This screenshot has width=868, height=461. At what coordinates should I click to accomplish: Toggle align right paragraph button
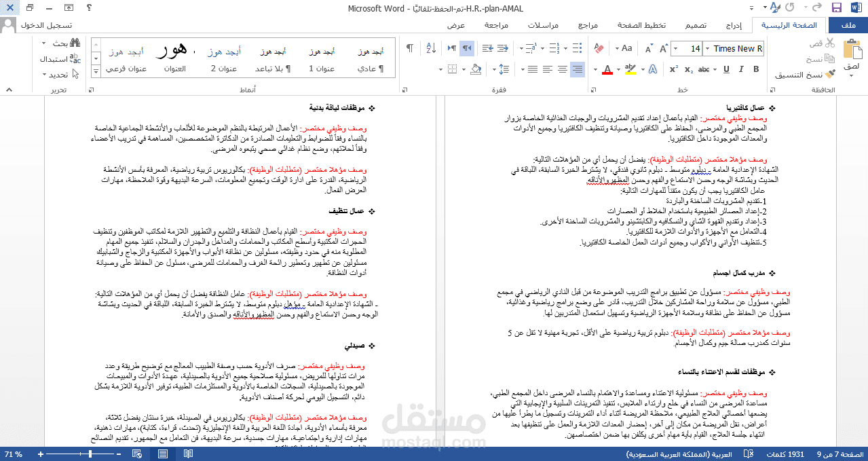[578, 69]
